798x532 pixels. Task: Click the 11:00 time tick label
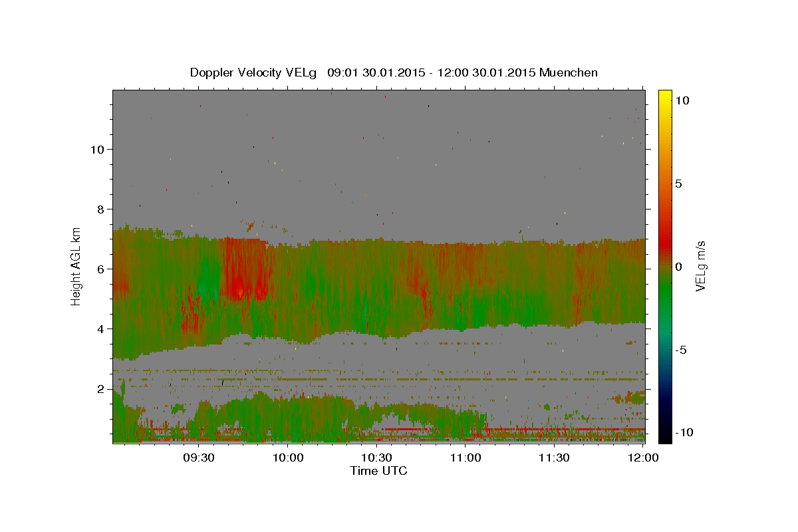click(465, 458)
